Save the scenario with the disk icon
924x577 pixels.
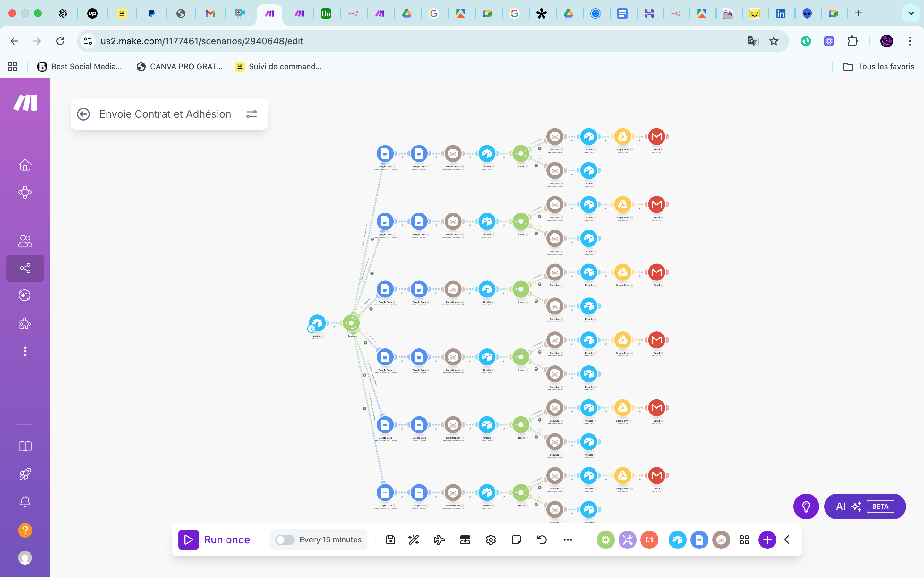390,539
